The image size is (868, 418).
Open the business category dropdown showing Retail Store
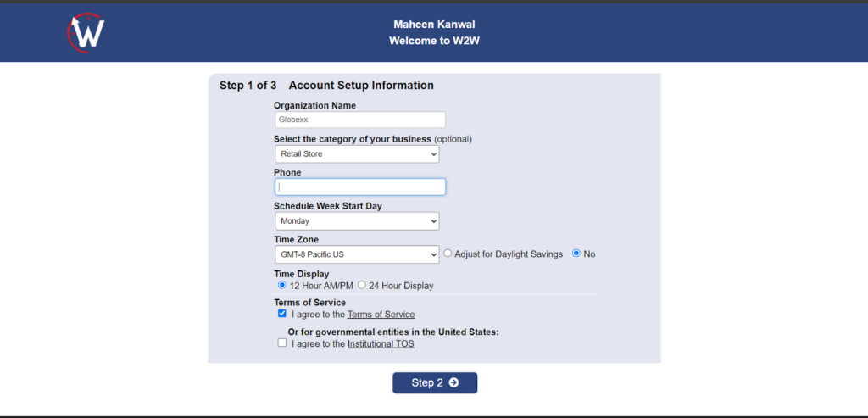click(x=357, y=154)
